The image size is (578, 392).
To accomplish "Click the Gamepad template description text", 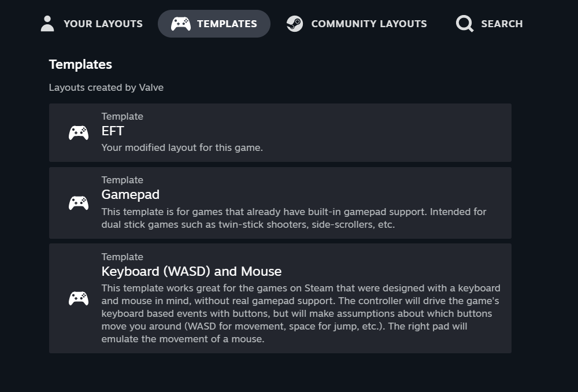I will pyautogui.click(x=294, y=218).
